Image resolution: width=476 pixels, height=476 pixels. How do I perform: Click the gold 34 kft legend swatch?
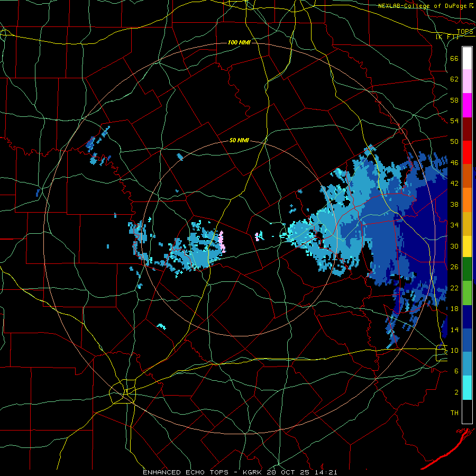click(x=467, y=224)
